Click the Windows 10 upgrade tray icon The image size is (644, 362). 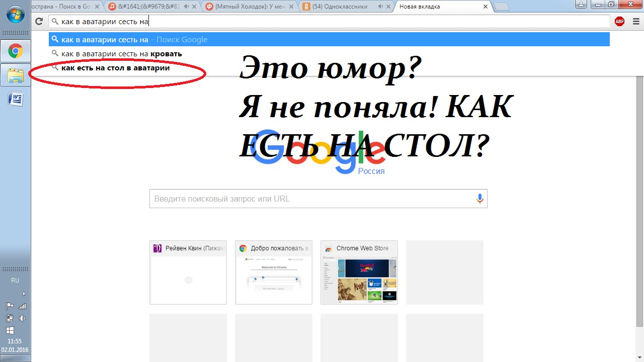pyautogui.click(x=9, y=330)
